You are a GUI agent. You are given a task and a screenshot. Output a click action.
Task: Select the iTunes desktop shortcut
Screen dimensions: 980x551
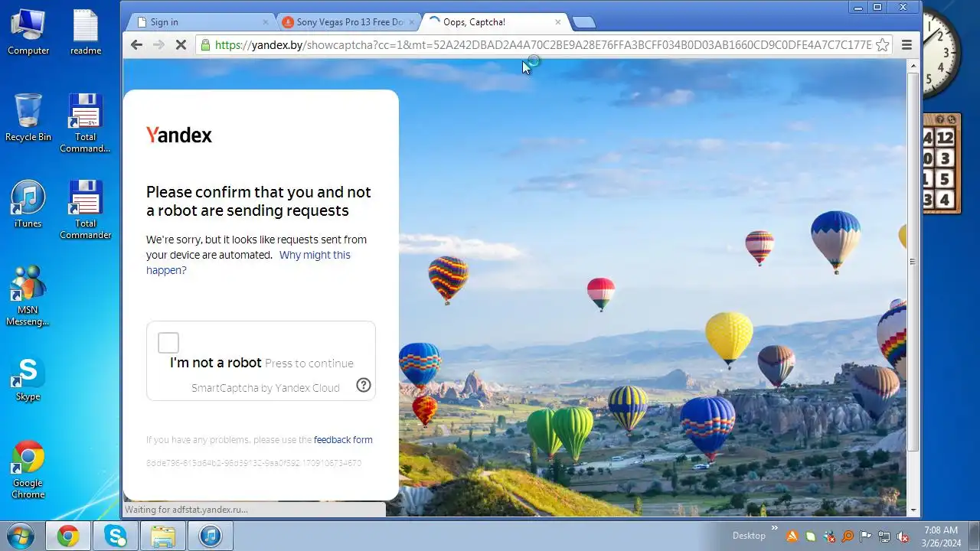(x=28, y=204)
